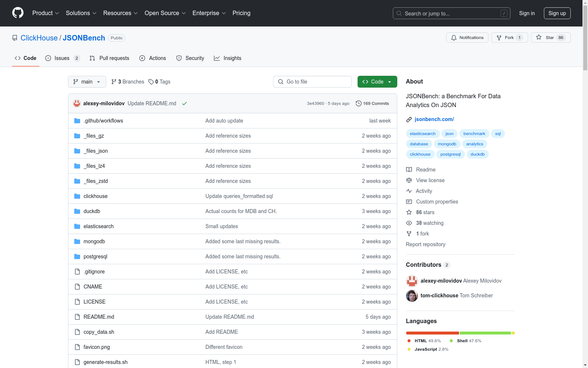Open the ClickHouse organization link
The height and width of the screenshot is (368, 588).
39,38
